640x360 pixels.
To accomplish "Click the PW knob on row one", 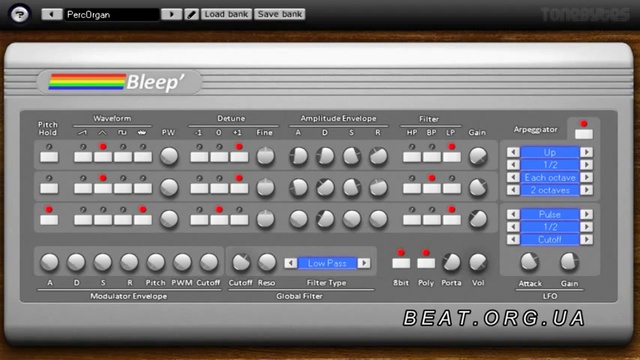I will (169, 156).
